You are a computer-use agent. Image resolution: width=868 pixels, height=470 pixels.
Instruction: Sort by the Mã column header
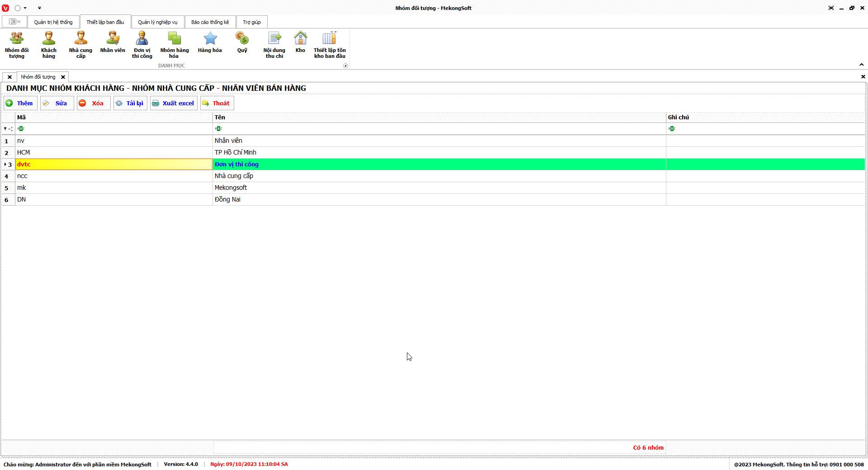pyautogui.click(x=114, y=117)
